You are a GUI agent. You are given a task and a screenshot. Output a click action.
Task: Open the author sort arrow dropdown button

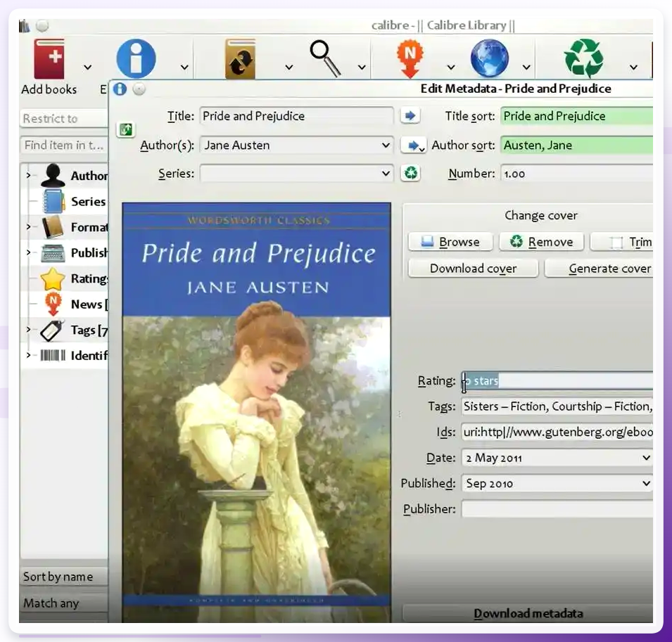point(413,145)
